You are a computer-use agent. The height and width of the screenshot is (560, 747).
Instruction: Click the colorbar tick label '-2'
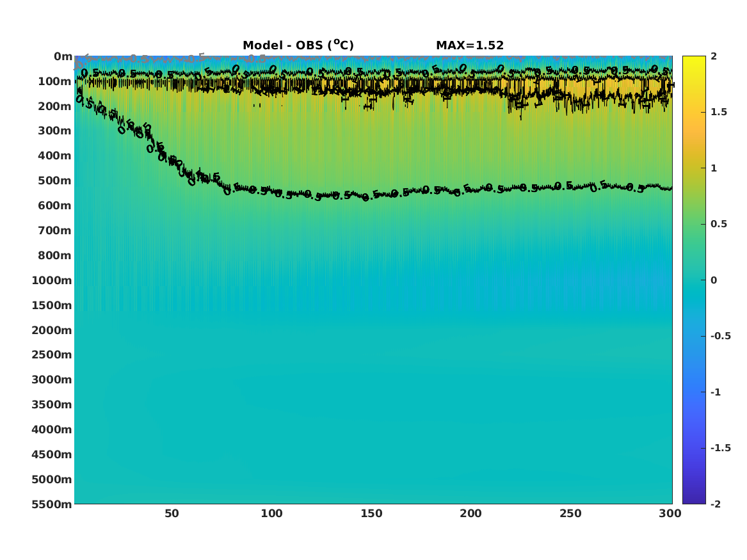[716, 504]
